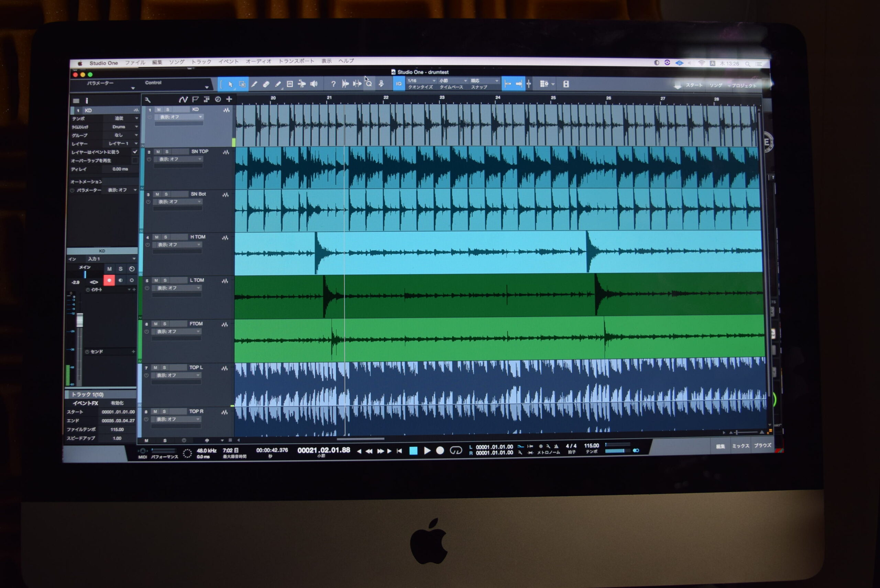Open the テンポ 追従 dropdown in inspector
This screenshot has width=880, height=588.
121,119
